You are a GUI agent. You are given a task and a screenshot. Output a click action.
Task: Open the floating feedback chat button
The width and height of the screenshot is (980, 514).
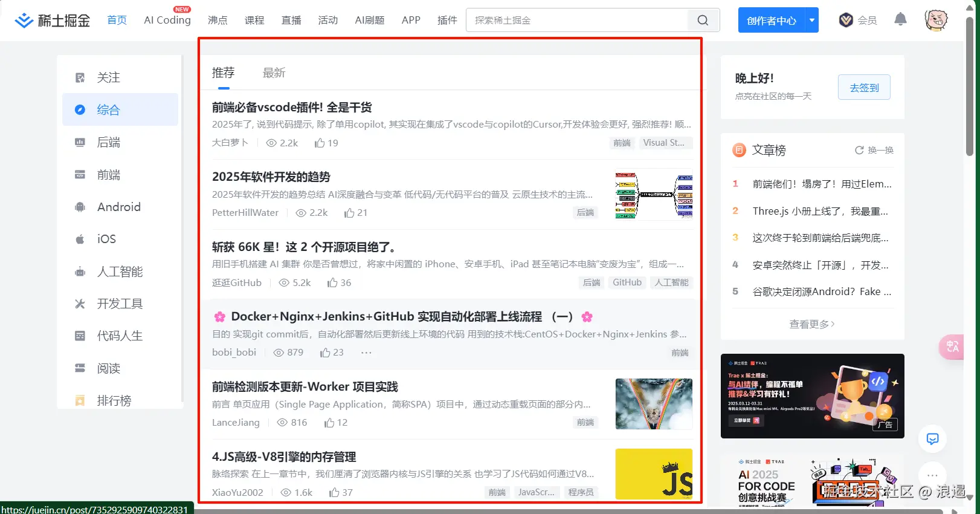coord(932,439)
